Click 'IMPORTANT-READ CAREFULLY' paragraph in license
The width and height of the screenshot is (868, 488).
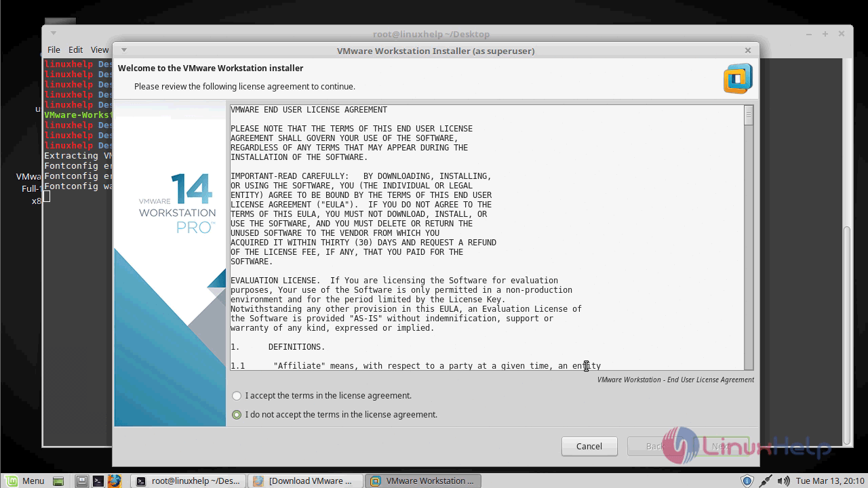tap(363, 219)
